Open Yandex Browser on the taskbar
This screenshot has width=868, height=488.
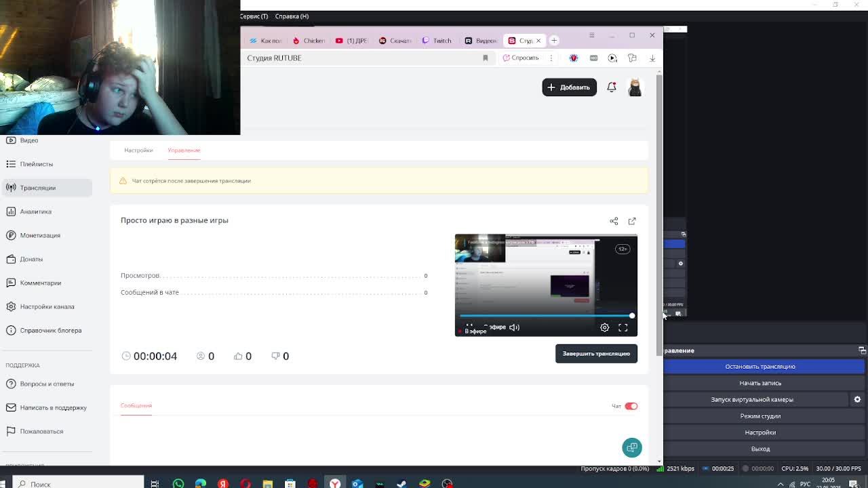pyautogui.click(x=335, y=483)
